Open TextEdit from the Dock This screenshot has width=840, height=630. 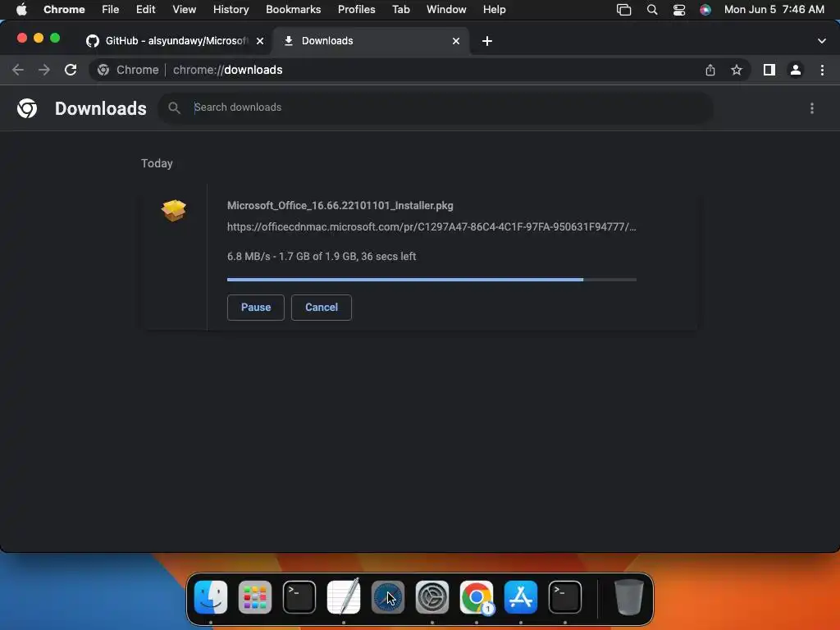(x=344, y=597)
